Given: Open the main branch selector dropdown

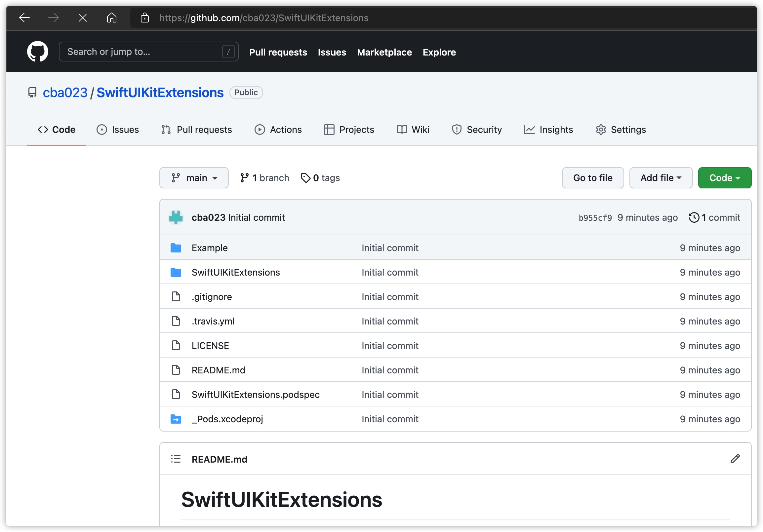Looking at the screenshot, I should point(194,178).
